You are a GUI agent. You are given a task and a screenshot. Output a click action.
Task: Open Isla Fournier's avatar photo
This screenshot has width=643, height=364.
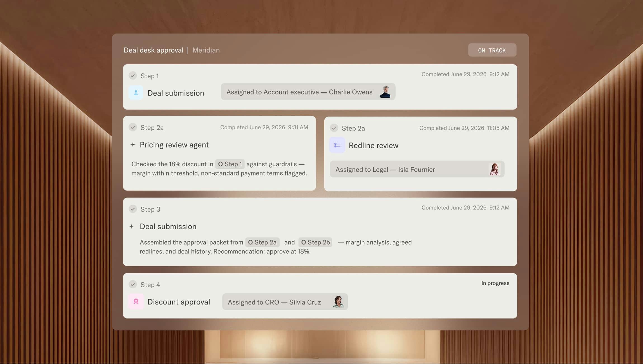(495, 169)
